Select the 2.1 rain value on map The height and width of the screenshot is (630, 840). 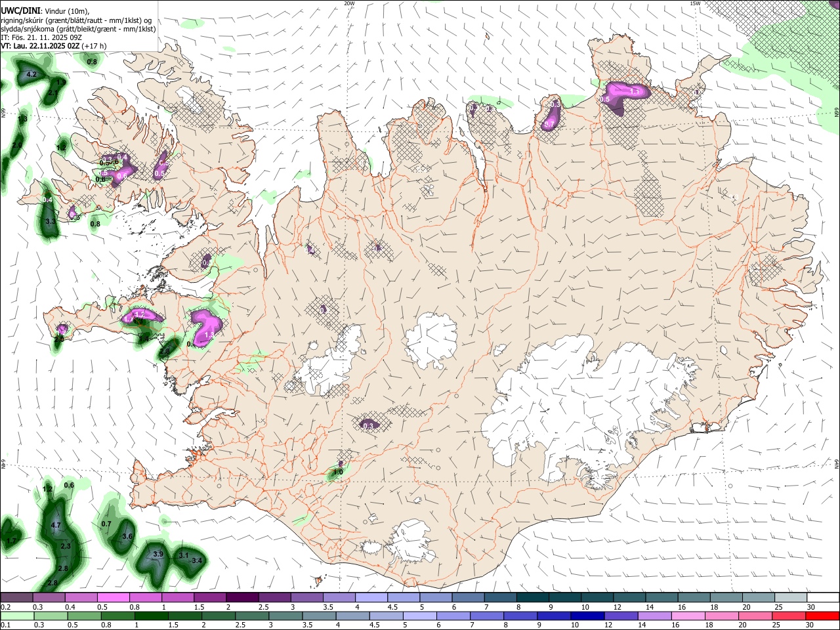(52, 93)
